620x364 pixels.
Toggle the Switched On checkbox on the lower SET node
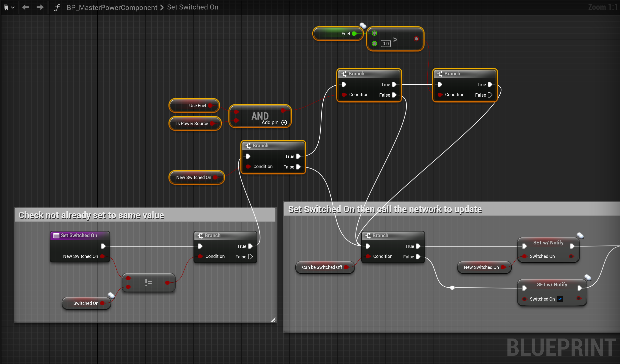pyautogui.click(x=560, y=299)
